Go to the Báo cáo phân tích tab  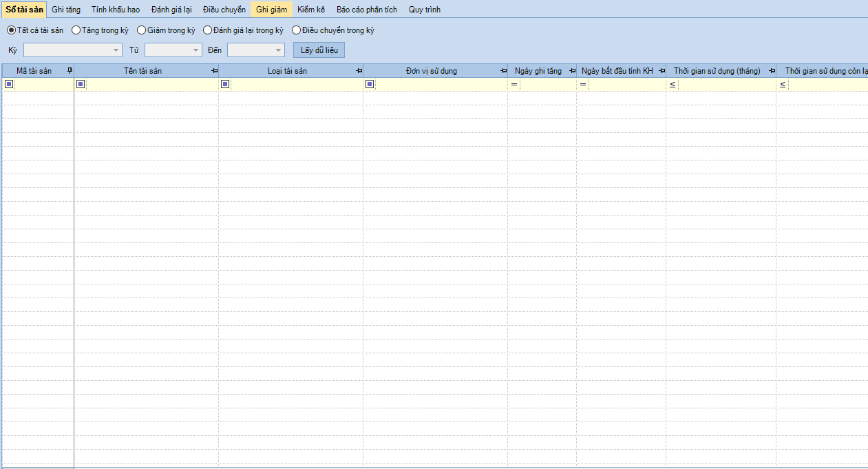367,10
